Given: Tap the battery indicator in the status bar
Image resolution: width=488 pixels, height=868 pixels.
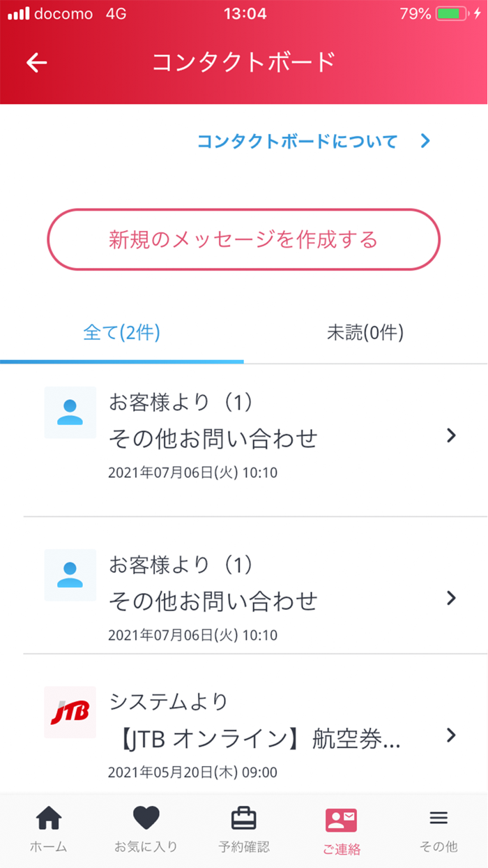Looking at the screenshot, I should point(449,12).
